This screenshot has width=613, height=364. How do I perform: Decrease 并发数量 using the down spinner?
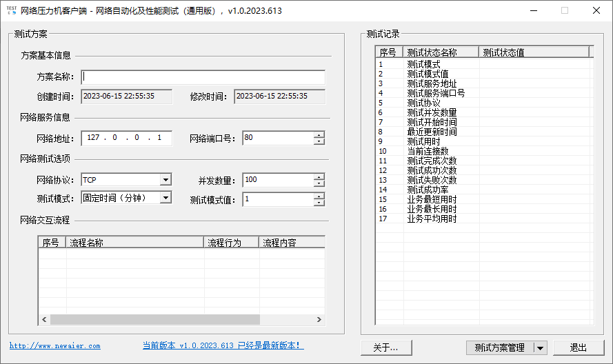click(x=319, y=183)
